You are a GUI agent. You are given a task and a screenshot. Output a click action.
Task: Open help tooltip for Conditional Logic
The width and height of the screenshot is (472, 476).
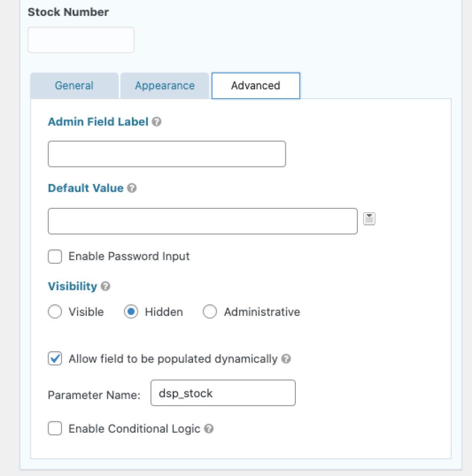coord(209,429)
